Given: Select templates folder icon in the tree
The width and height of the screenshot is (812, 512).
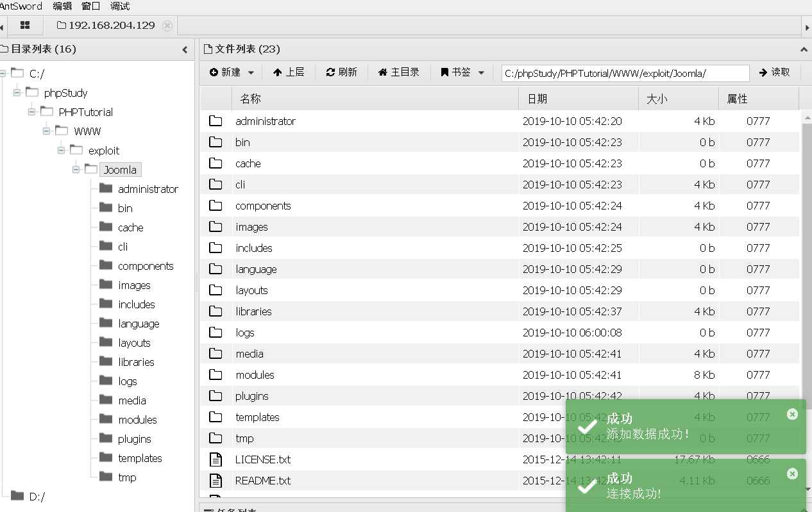Looking at the screenshot, I should click(x=106, y=458).
